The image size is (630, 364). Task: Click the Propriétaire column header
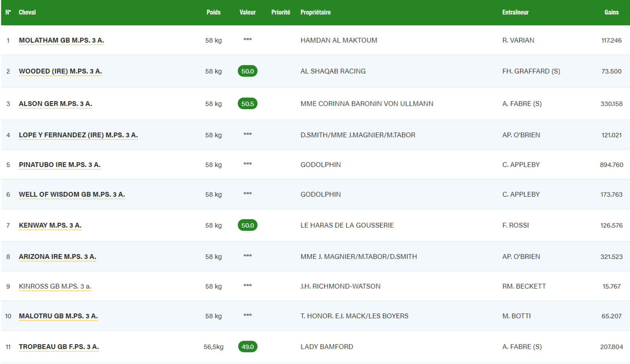pos(315,12)
